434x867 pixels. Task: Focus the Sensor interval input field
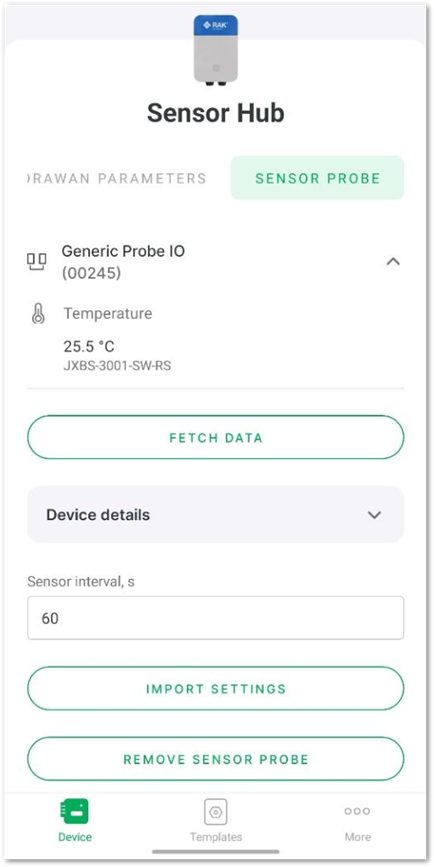click(x=216, y=618)
